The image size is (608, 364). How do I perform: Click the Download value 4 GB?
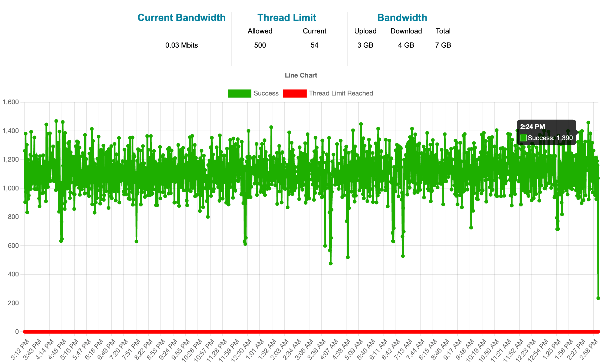(x=406, y=45)
